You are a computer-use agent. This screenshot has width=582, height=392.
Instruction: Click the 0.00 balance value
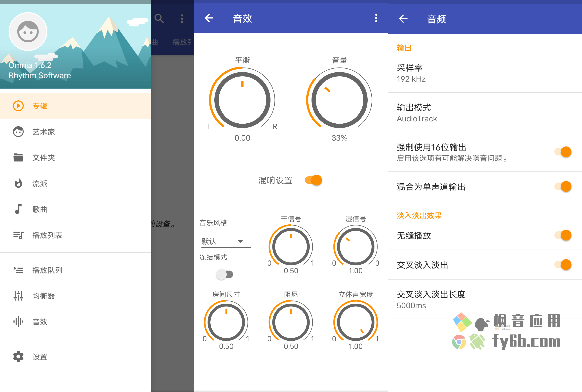click(x=242, y=138)
